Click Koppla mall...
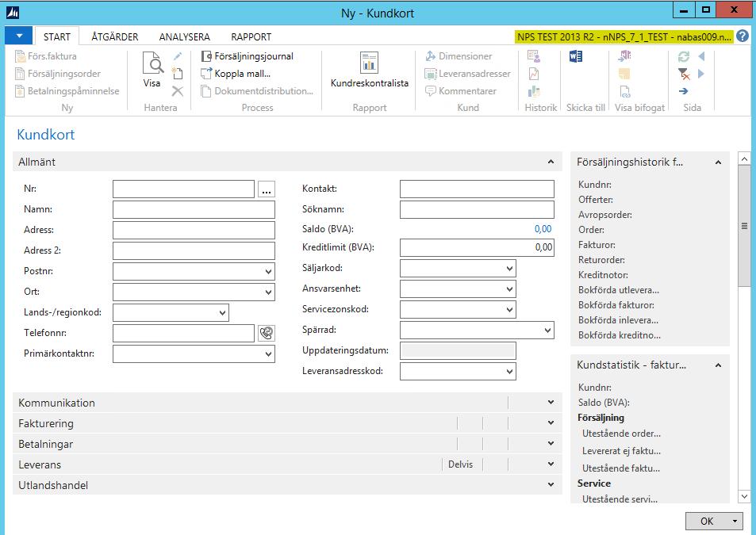The height and width of the screenshot is (535, 756). (x=236, y=74)
